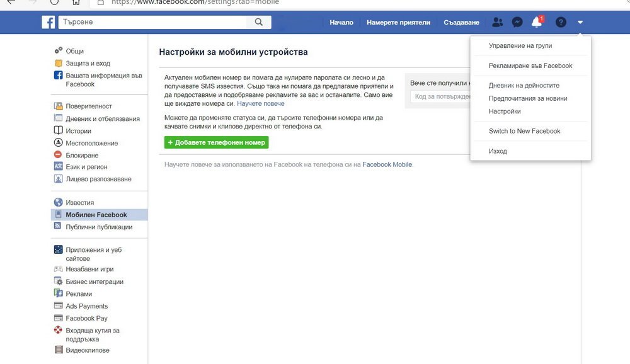This screenshot has width=630, height=364.
Task: Click the Общи gears icon
Action: 59,50
